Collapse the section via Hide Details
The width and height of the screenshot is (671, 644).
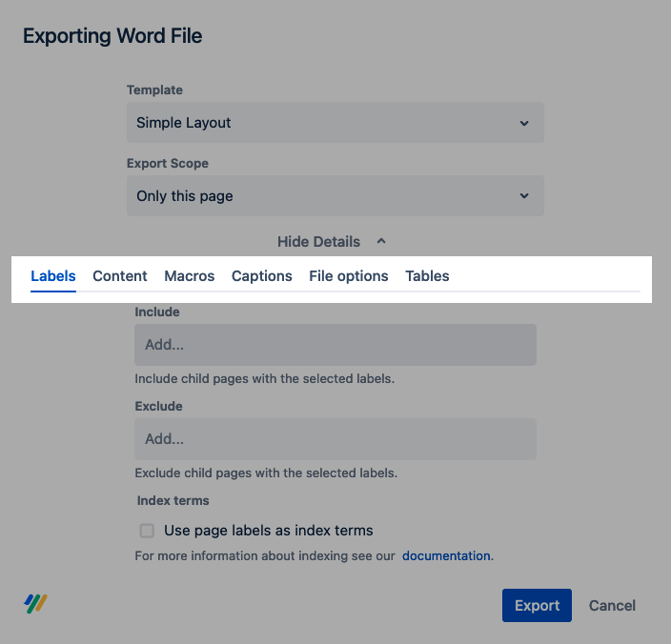[x=319, y=242]
